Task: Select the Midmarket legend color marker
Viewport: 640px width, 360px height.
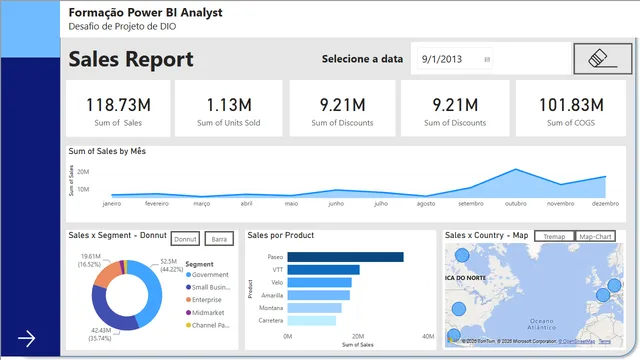Action: pos(188,313)
